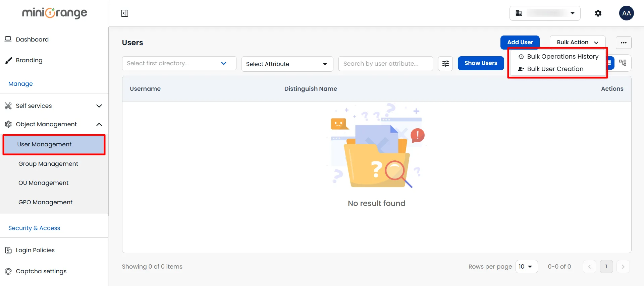Collapse the sidebar with the panel icon

(124, 13)
